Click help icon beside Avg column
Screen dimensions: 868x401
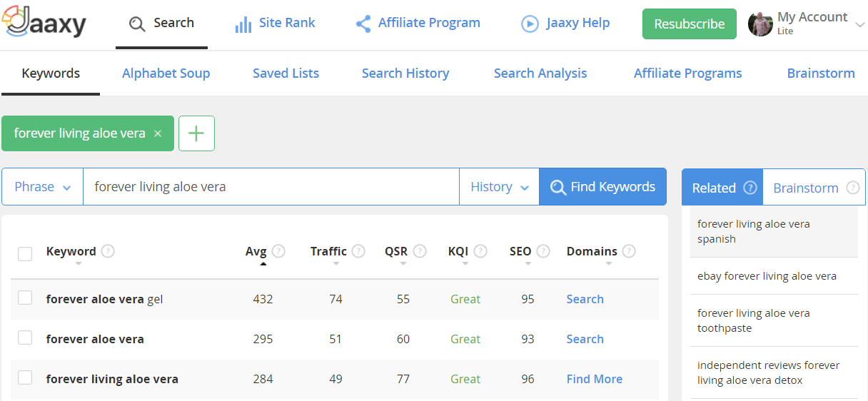pos(278,251)
